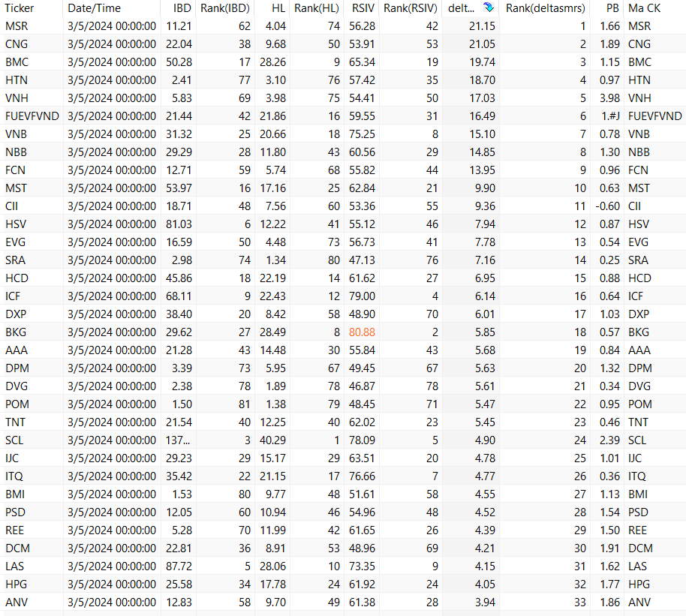Viewport: 686px width, 616px height.
Task: Select the LAS ticker in first column
Action: [14, 566]
